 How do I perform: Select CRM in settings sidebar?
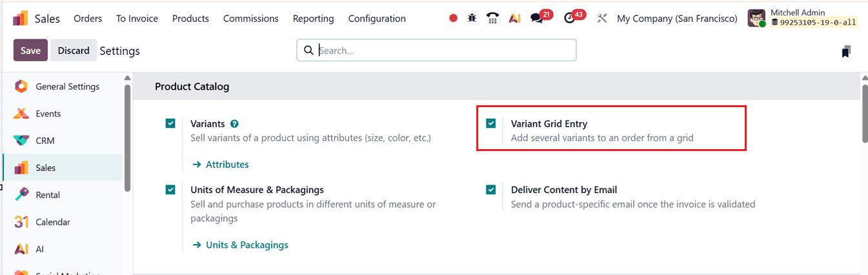pyautogui.click(x=45, y=141)
